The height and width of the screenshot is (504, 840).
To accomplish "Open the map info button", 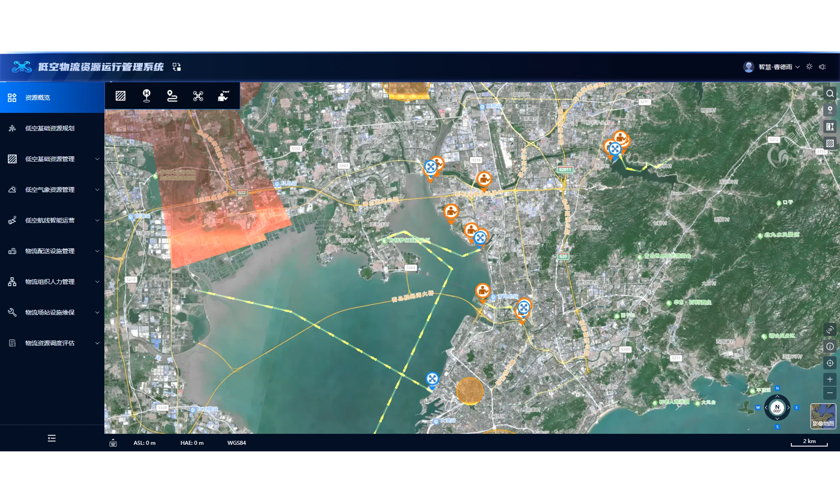I will click(830, 346).
